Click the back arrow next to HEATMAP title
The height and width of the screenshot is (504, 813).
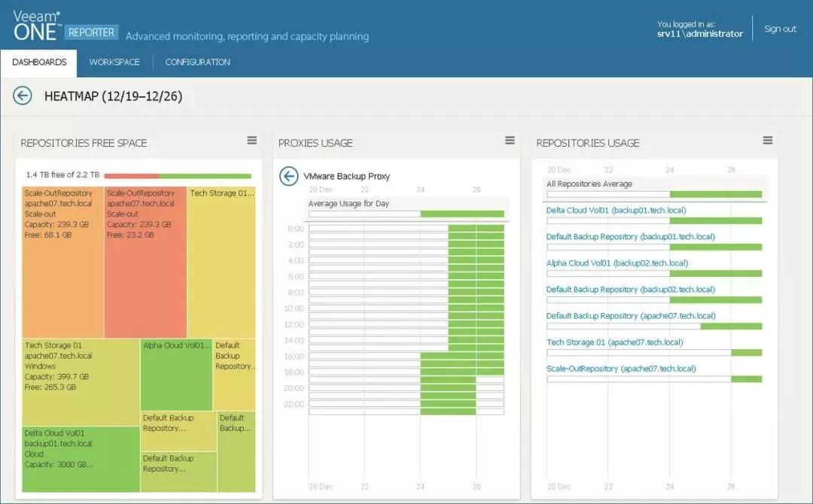23,96
